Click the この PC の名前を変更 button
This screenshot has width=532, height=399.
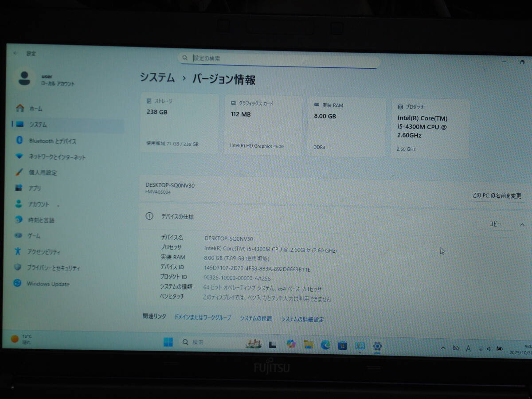point(497,196)
